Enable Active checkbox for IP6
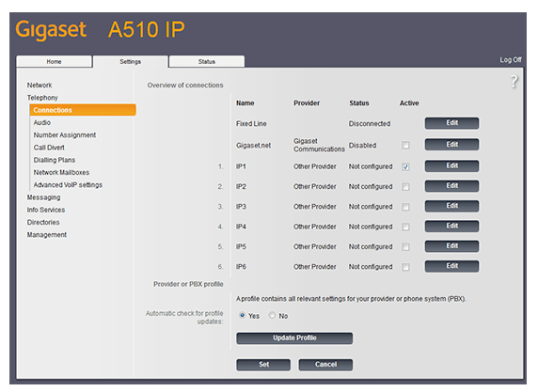 point(405,267)
